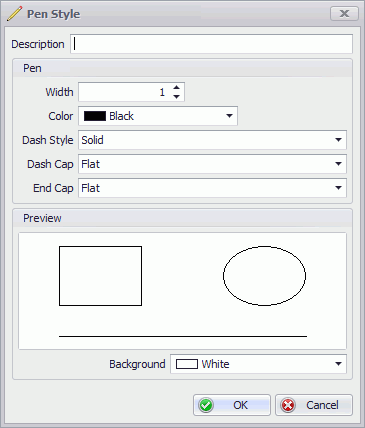Screen dimensions: 365x428
Task: Click inside the Width value field
Action: (x=125, y=92)
